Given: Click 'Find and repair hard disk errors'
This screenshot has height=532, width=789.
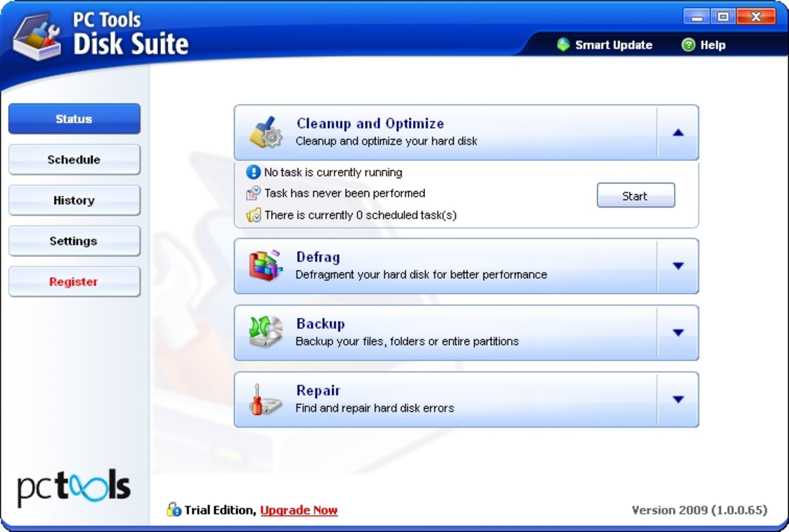Looking at the screenshot, I should [x=375, y=408].
